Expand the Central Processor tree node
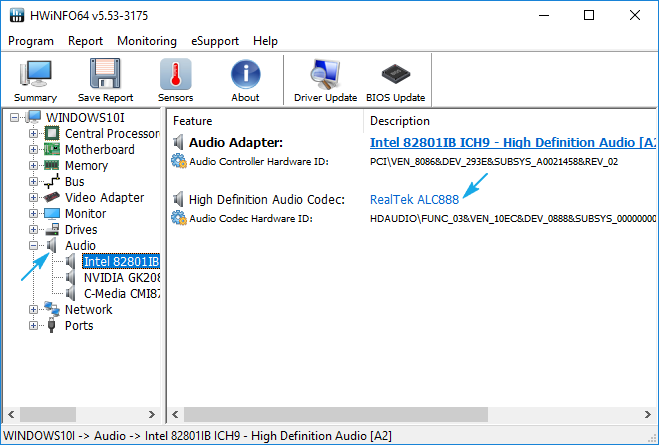 34,134
